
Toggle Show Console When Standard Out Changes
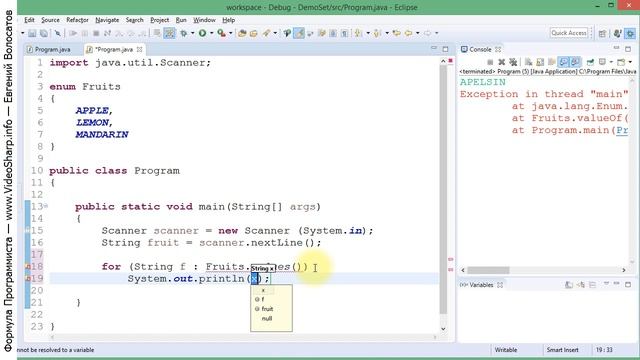pos(564,62)
